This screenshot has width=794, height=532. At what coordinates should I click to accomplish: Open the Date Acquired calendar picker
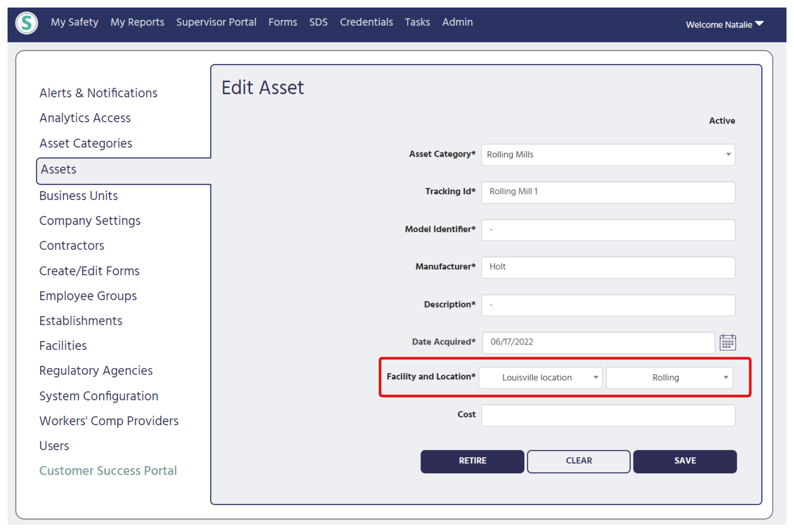[x=728, y=342]
